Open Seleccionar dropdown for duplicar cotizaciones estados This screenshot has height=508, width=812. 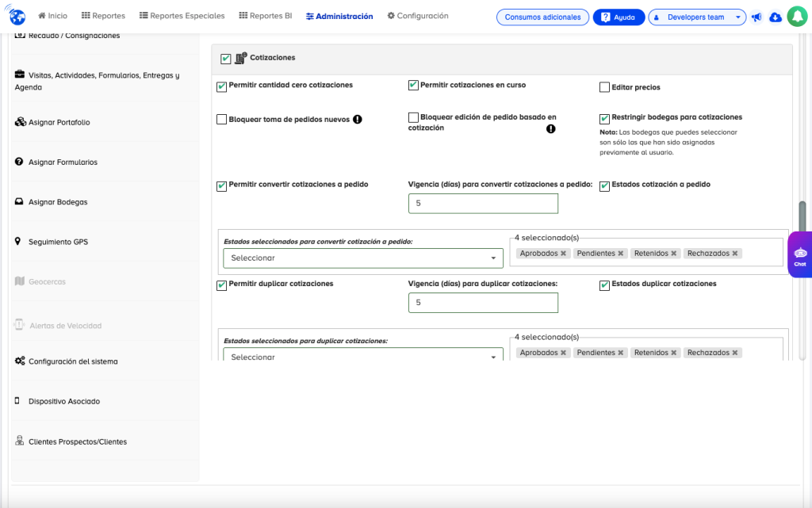tap(363, 357)
